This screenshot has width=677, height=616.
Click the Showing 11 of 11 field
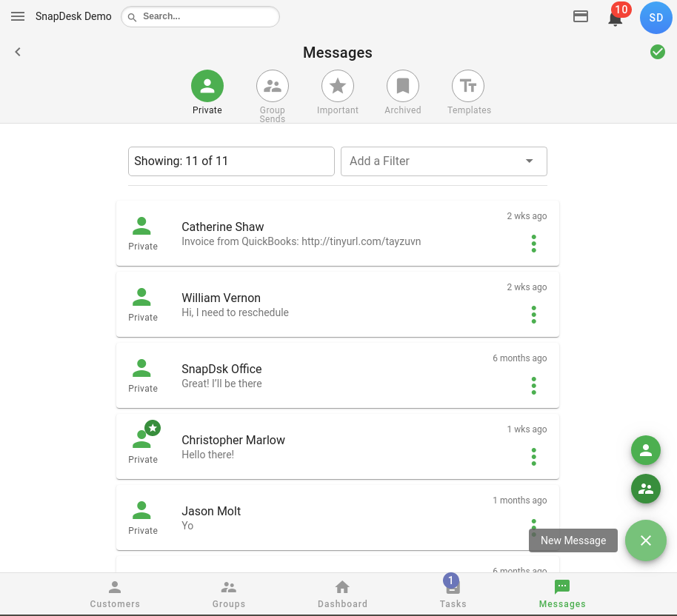tap(231, 161)
